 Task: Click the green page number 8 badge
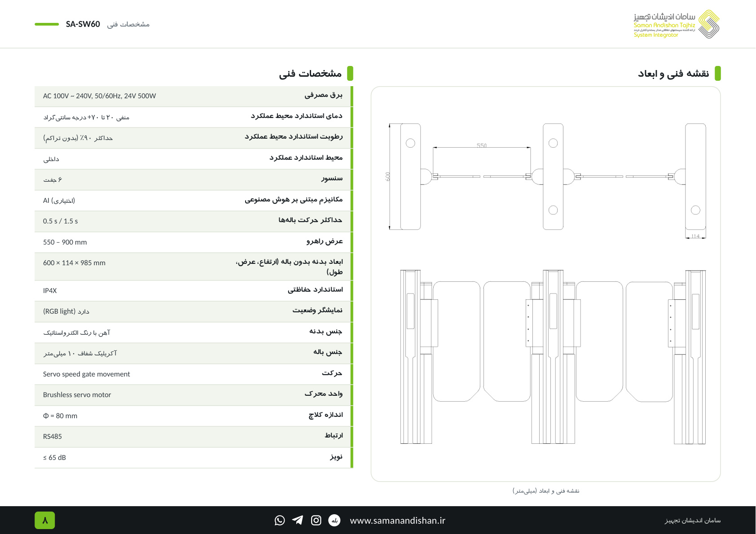(x=45, y=521)
